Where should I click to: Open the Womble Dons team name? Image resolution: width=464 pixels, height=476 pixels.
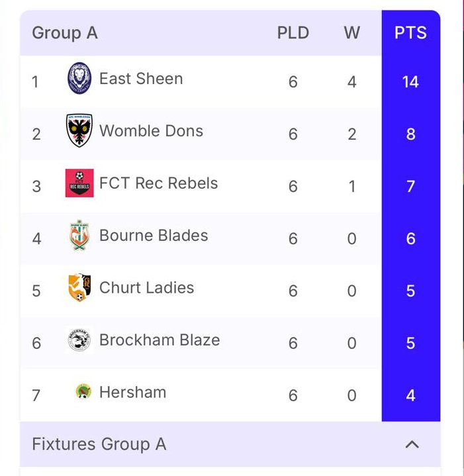click(151, 131)
